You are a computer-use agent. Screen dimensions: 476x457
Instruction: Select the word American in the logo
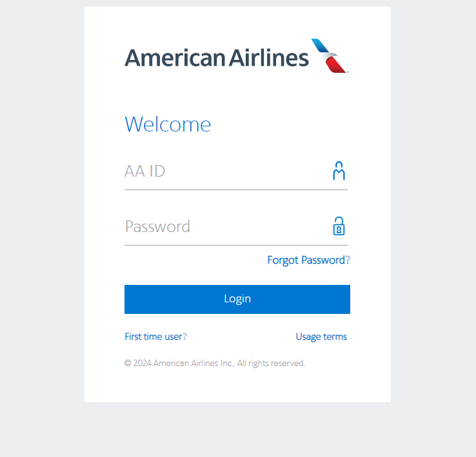tap(175, 58)
